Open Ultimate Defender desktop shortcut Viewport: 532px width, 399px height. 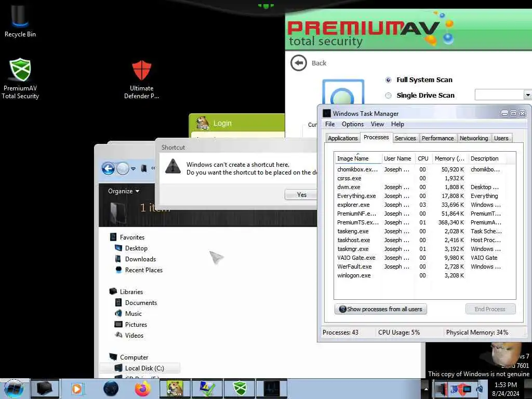pos(141,79)
